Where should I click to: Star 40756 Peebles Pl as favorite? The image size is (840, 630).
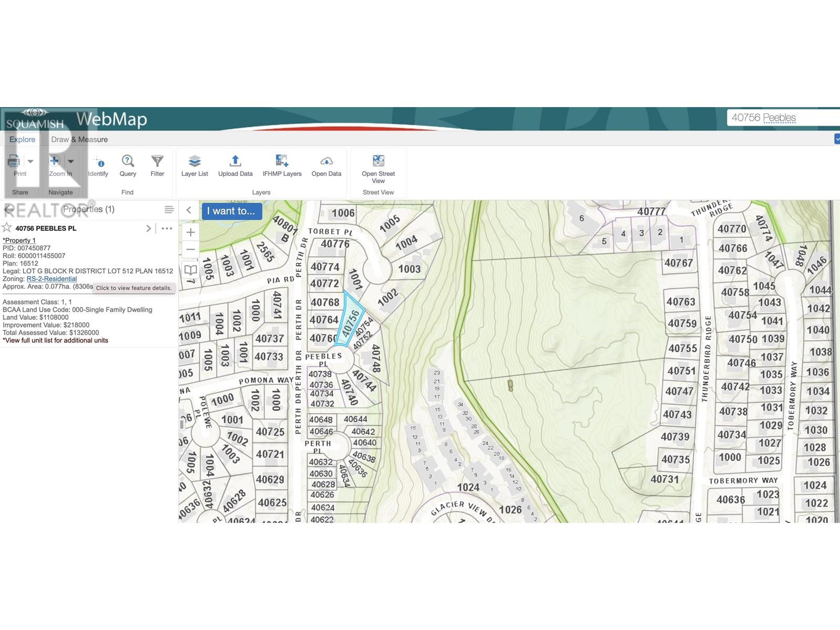tap(7, 228)
